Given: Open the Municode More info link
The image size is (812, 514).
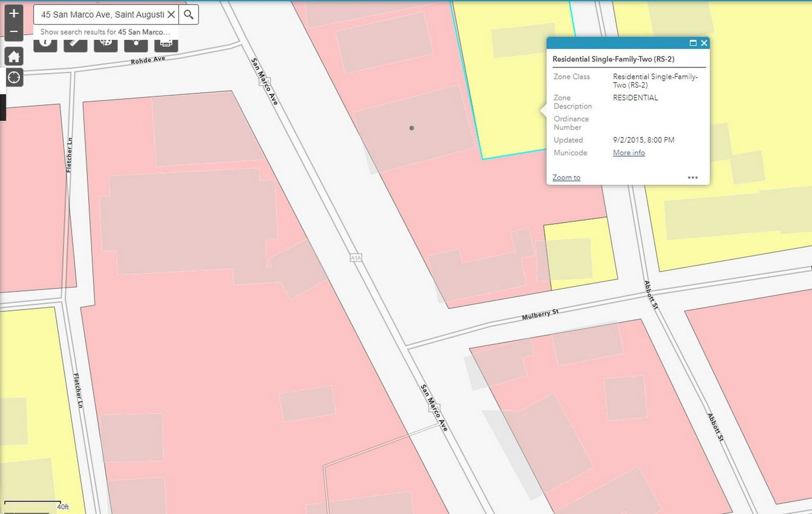Looking at the screenshot, I should coord(629,153).
